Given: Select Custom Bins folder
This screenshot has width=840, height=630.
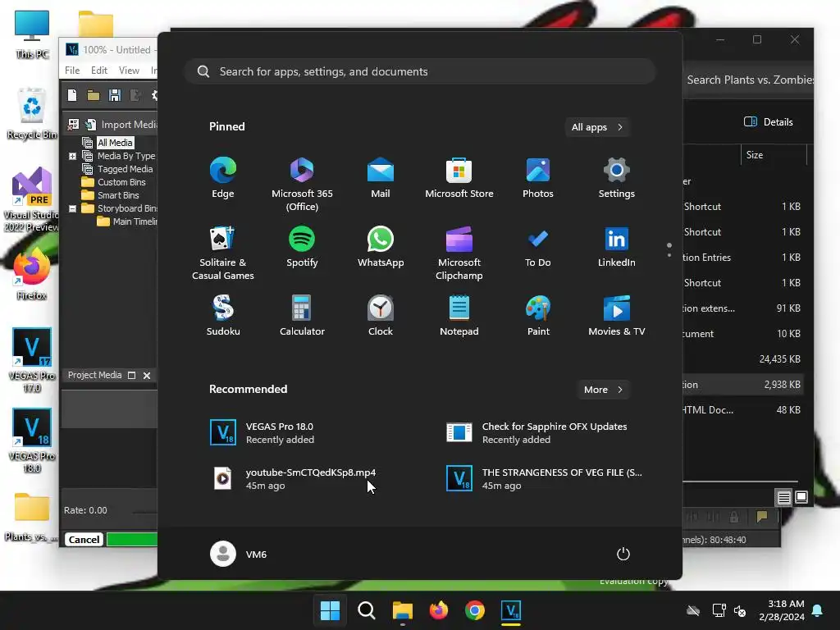Looking at the screenshot, I should (121, 182).
